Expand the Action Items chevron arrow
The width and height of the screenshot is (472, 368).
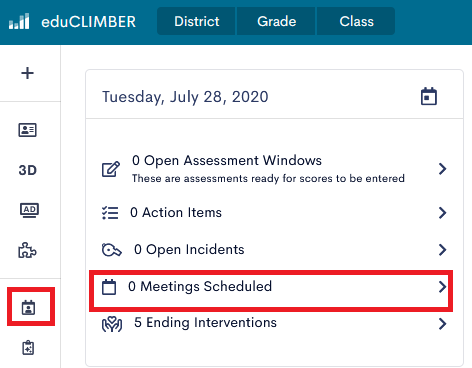click(x=442, y=213)
